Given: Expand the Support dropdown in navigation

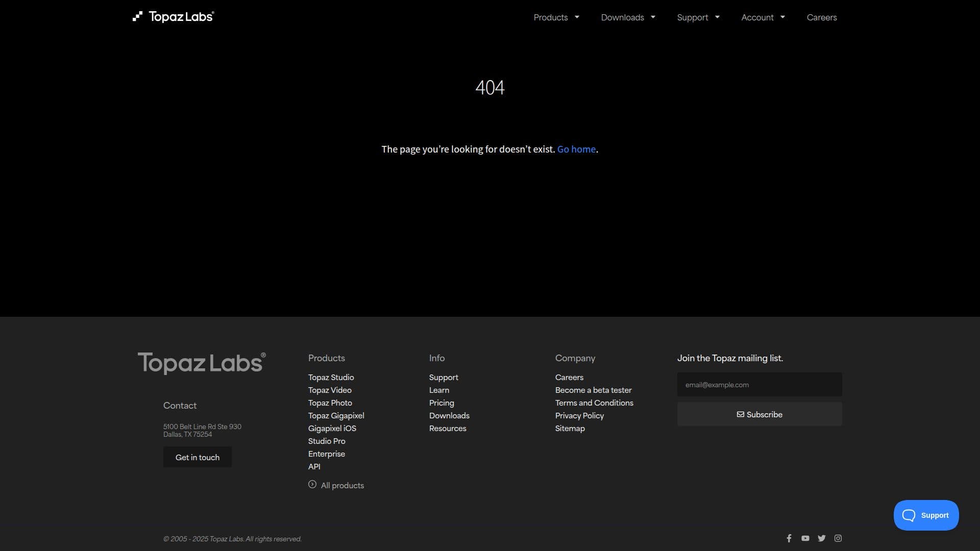Looking at the screenshot, I should [698, 17].
